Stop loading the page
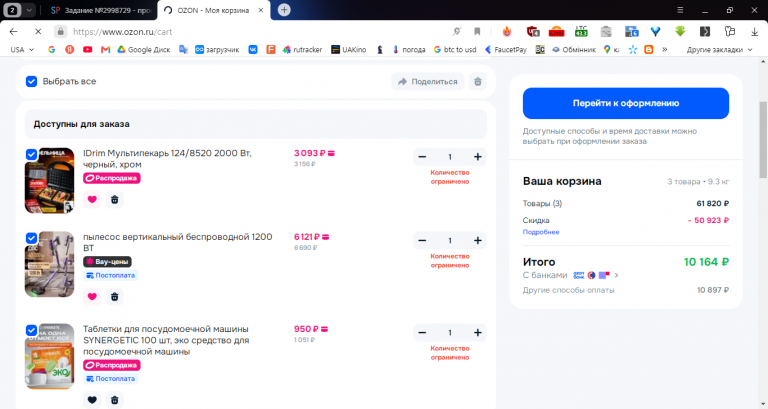Screen dimensions: 768x409 pos(38,32)
